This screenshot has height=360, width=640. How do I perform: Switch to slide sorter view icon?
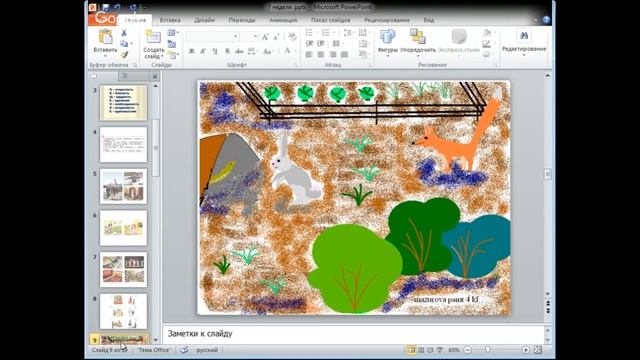tap(421, 350)
